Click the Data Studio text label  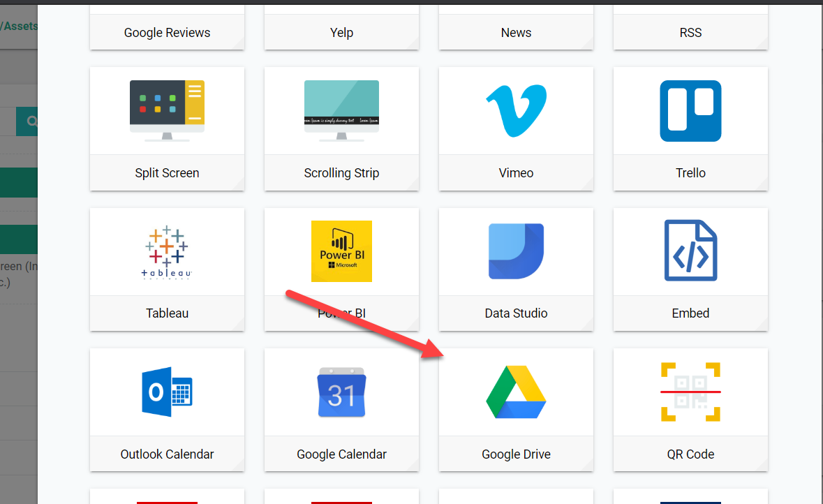pyautogui.click(x=517, y=313)
